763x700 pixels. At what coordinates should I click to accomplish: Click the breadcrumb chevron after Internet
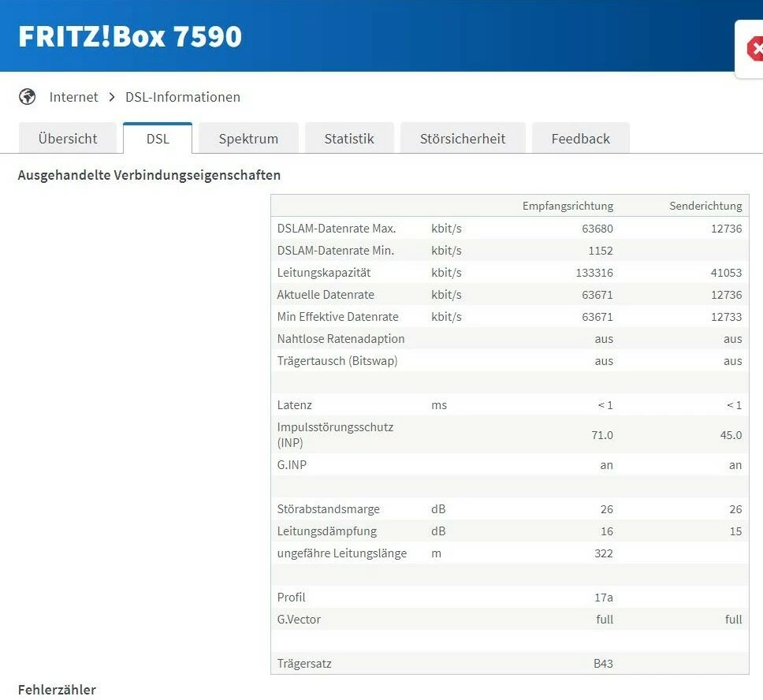click(x=112, y=97)
